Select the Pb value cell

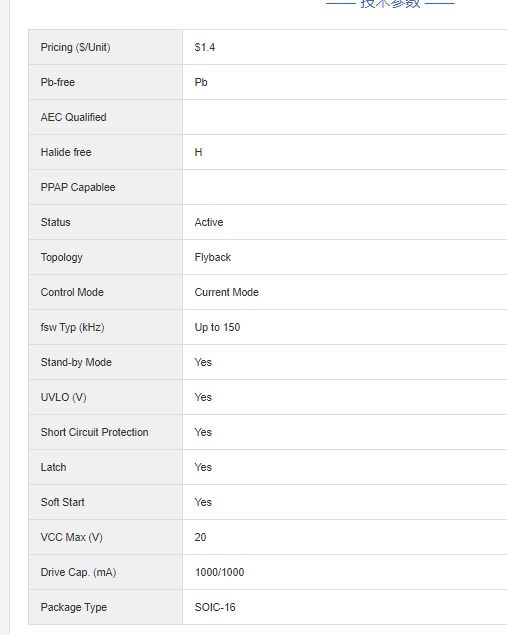coord(345,82)
